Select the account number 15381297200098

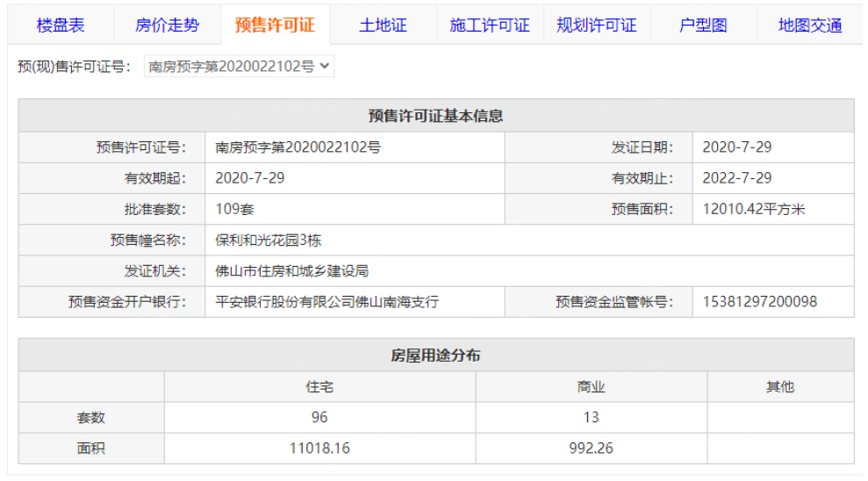pos(759,302)
